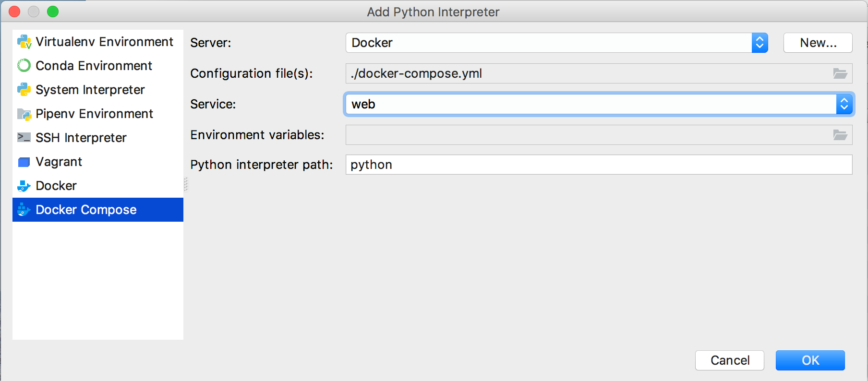Click the Vagrant blue icon
This screenshot has width=868, height=381.
tap(24, 162)
